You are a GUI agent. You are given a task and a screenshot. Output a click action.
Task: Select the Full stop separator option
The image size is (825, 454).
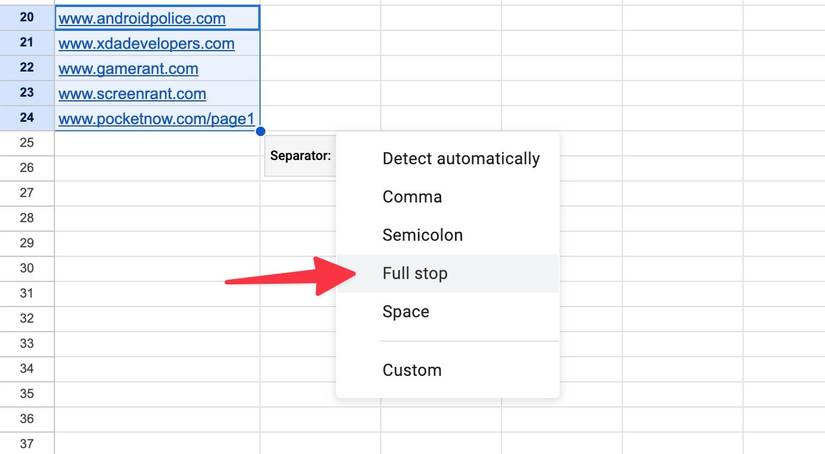point(415,273)
